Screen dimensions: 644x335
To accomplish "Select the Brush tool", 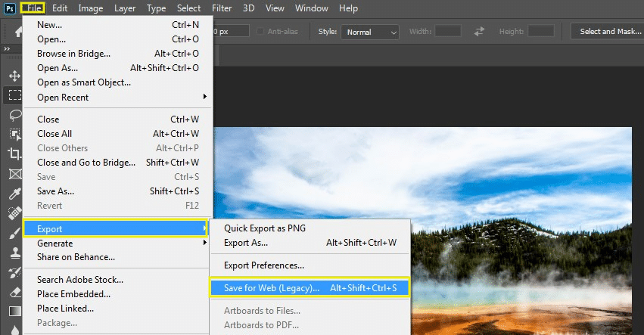I will (15, 233).
